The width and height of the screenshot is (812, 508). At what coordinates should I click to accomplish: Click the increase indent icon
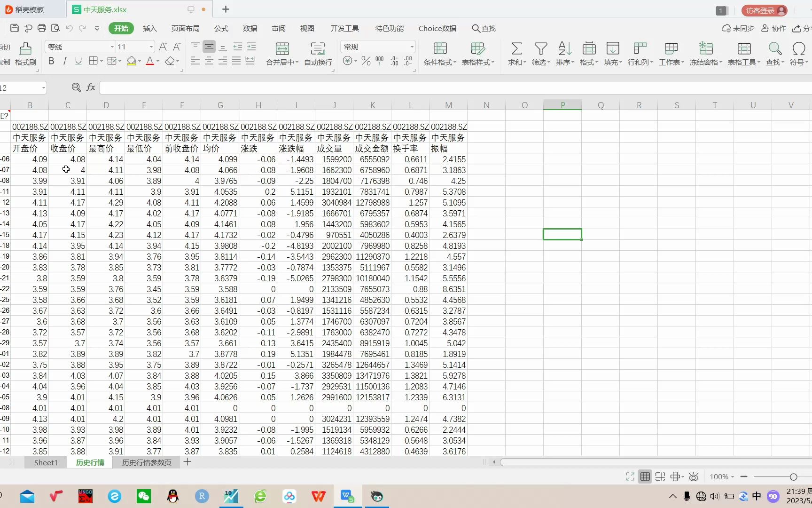point(251,47)
